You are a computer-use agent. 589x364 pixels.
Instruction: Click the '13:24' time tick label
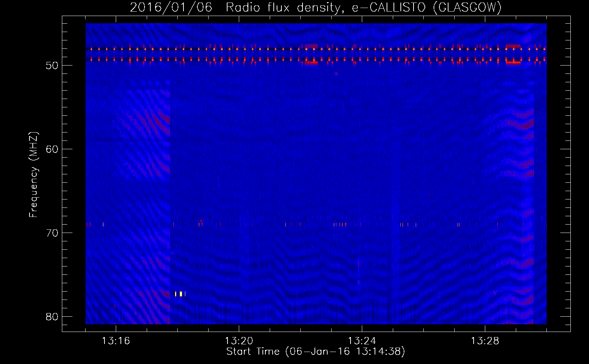click(x=362, y=341)
